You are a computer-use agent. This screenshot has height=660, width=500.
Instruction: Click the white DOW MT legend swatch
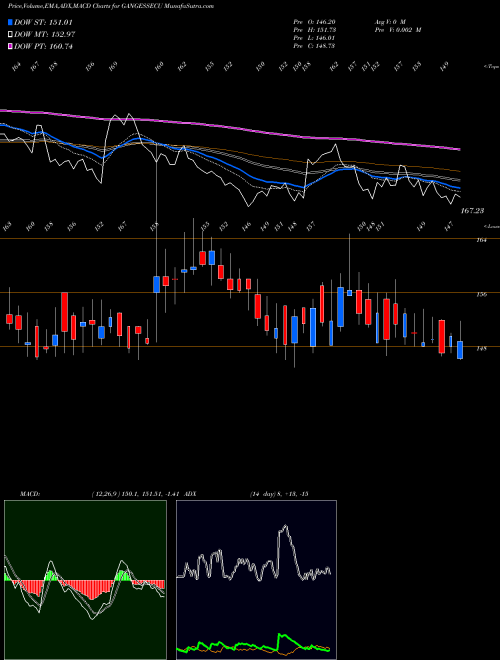10,35
